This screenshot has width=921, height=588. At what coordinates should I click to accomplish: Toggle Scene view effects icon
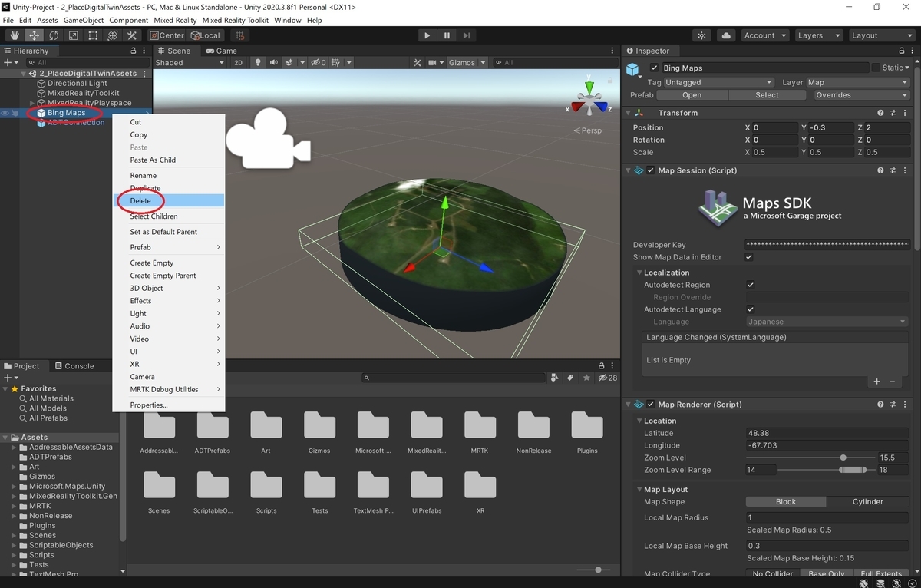[289, 63]
